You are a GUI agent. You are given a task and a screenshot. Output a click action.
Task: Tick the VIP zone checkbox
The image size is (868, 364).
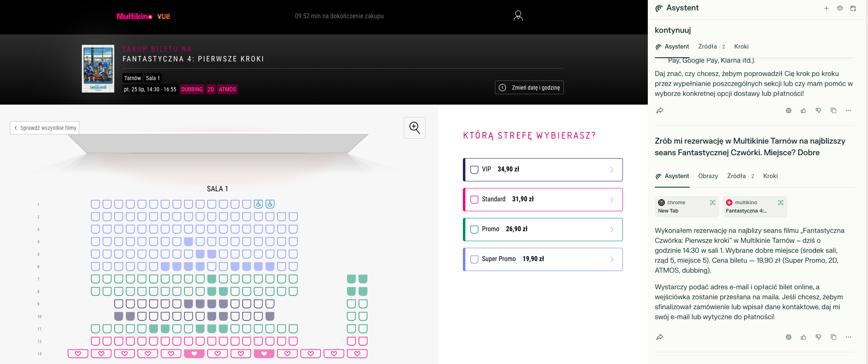pos(475,169)
